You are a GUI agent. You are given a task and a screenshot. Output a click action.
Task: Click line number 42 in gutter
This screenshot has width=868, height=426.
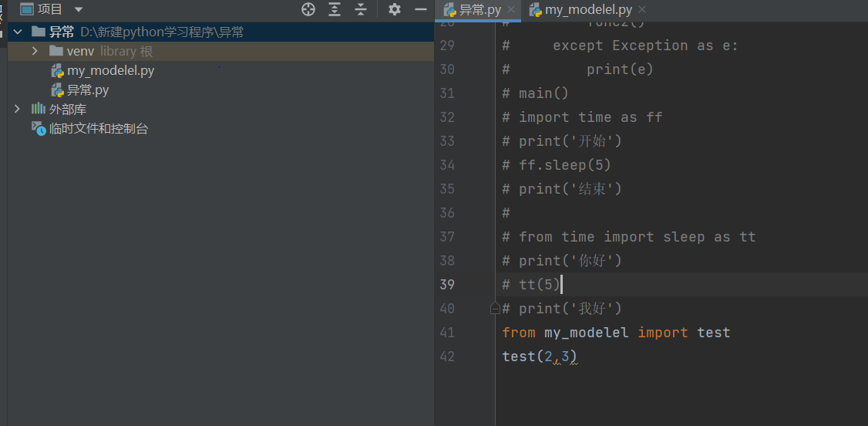pyautogui.click(x=447, y=357)
